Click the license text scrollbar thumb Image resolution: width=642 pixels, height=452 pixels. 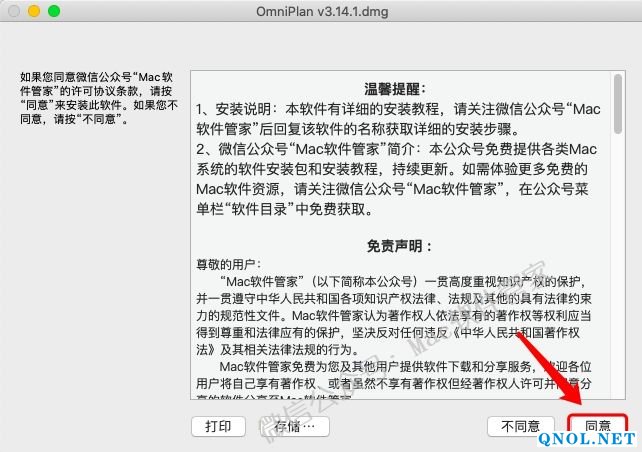tap(618, 104)
